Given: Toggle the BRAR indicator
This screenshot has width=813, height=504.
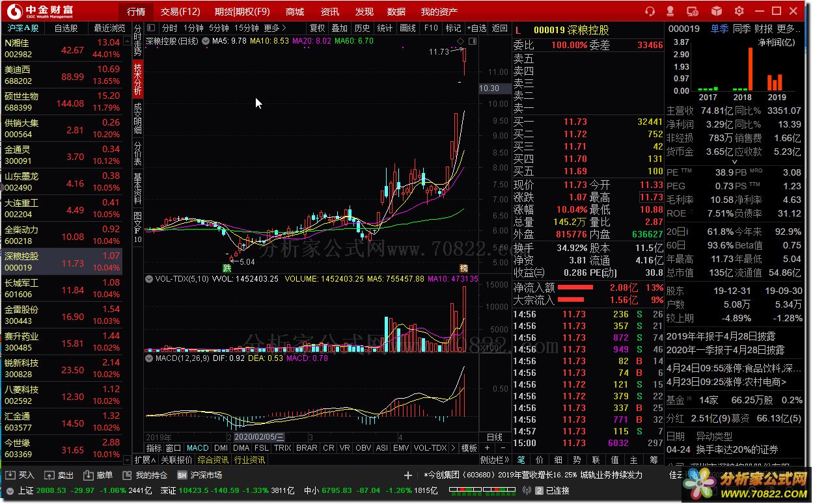Looking at the screenshot, I should coord(307,448).
